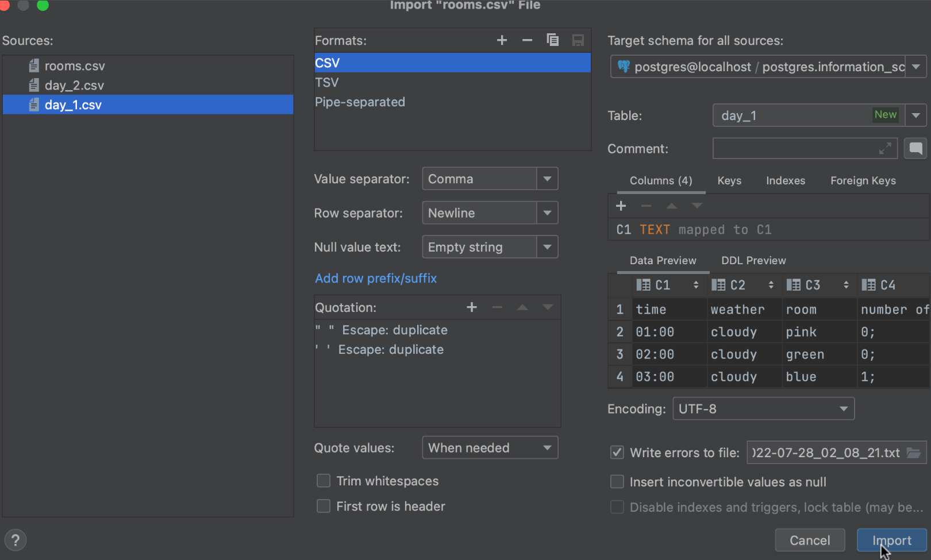Open comment editor speech bubble icon
The width and height of the screenshot is (931, 560).
(915, 149)
